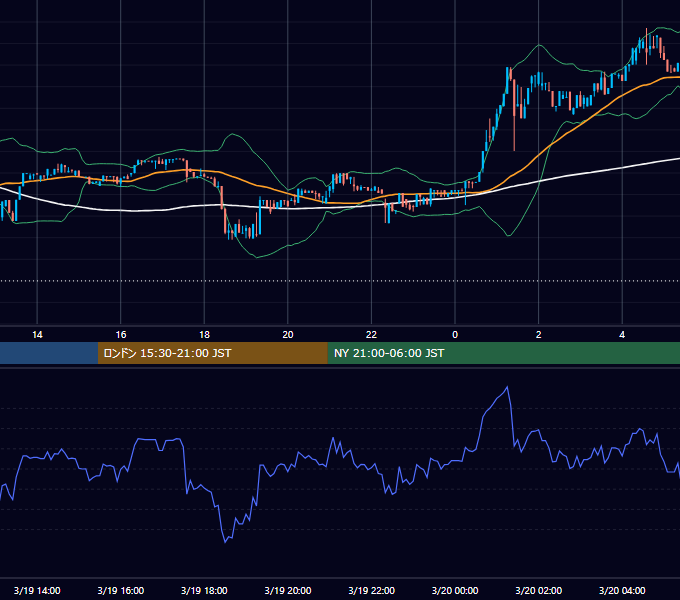
Task: Click the 3/19 16:00 label on the oscillator axis
Action: pos(121,590)
